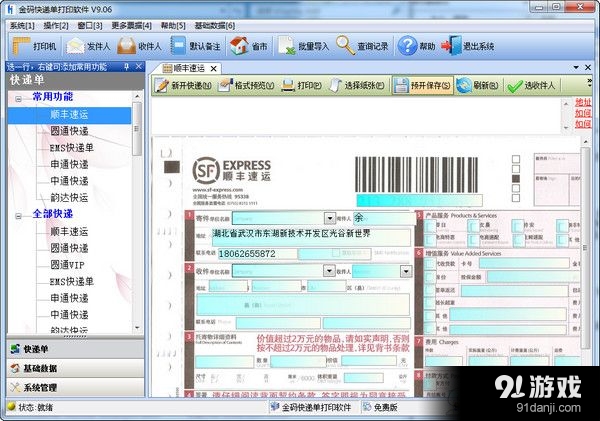Viewport: 600px width, 421px height.
Task: Click the sender phone field 18062655872
Action: point(257,254)
